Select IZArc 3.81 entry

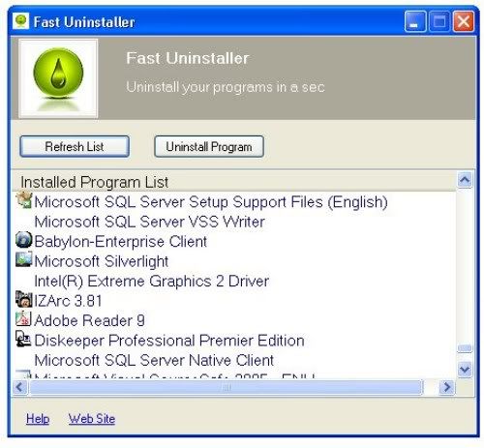pyautogui.click(x=68, y=301)
